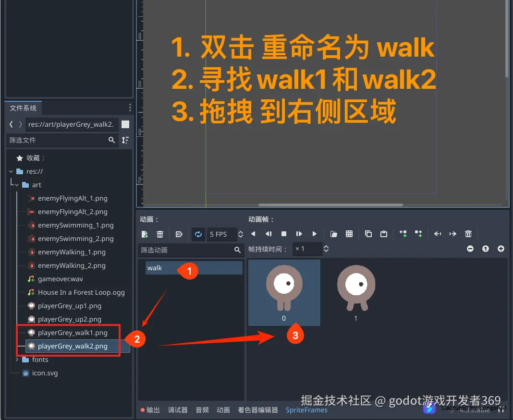The height and width of the screenshot is (420, 513).
Task: Add frames from sprite sheet
Action: click(x=349, y=234)
